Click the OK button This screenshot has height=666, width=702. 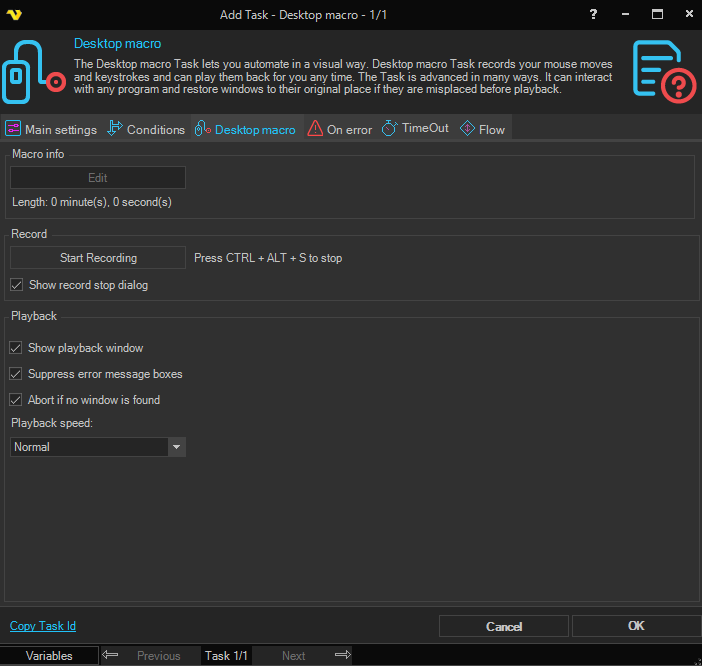pyautogui.click(x=636, y=626)
